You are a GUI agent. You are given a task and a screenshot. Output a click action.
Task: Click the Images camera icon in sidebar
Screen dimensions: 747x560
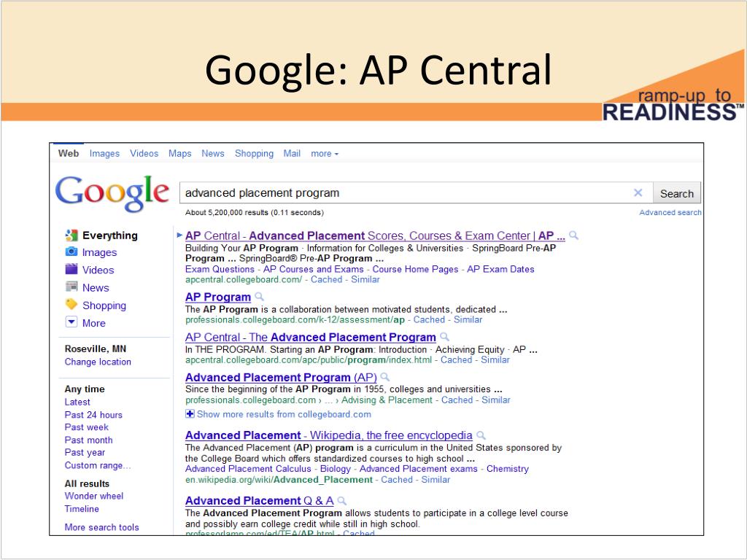pos(71,252)
